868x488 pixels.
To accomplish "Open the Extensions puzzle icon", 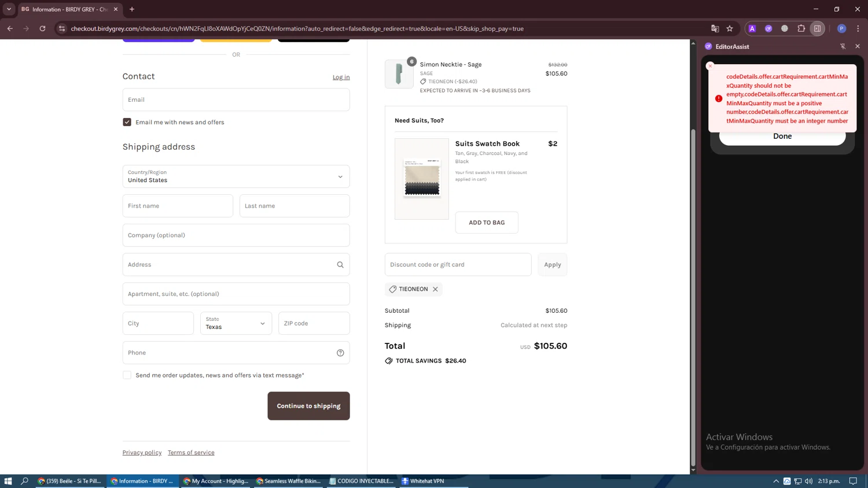I will (x=801, y=28).
